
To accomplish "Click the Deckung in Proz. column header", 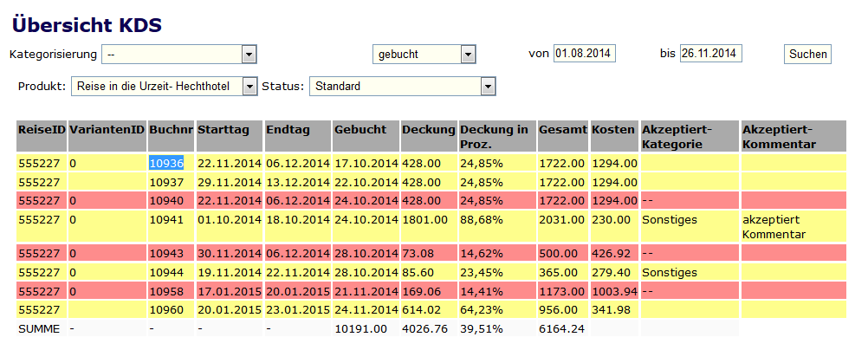I will tap(496, 136).
